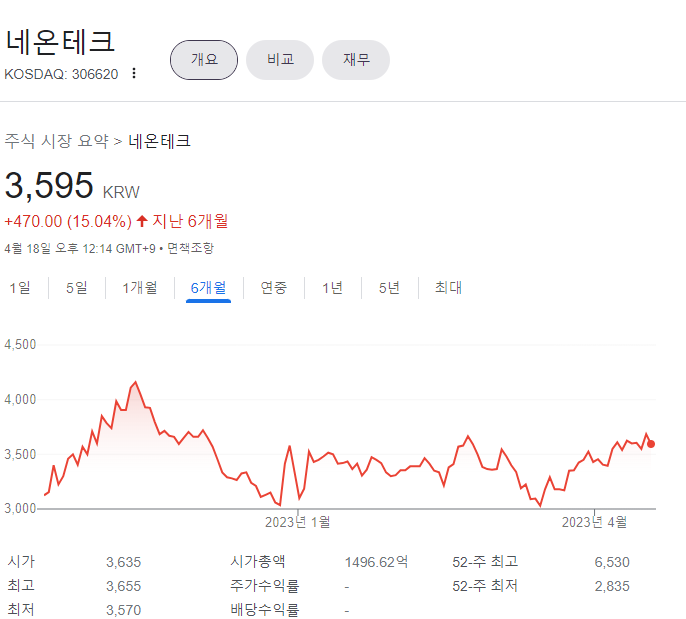Click the 배당수익률 label

tap(265, 610)
